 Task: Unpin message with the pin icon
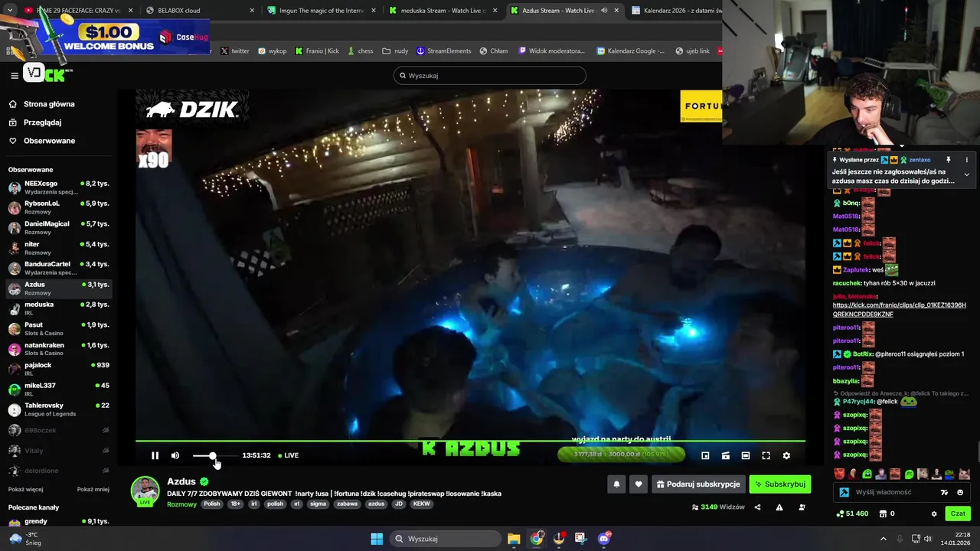948,160
